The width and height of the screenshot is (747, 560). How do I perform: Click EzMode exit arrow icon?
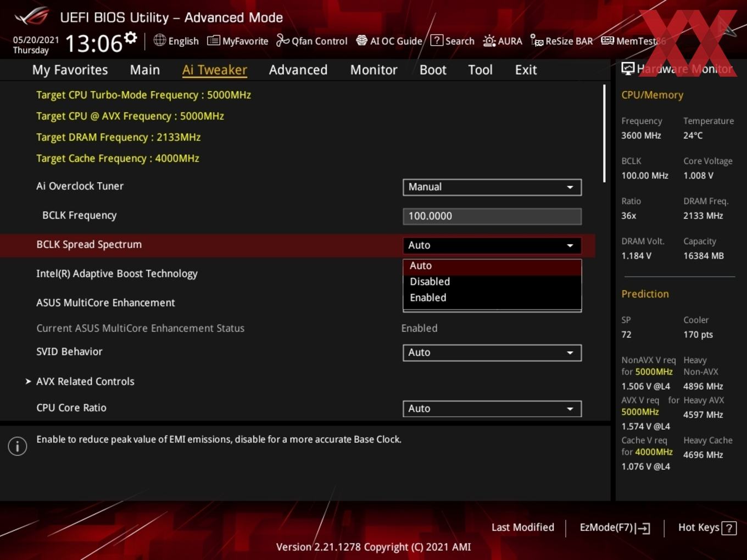[x=643, y=529]
